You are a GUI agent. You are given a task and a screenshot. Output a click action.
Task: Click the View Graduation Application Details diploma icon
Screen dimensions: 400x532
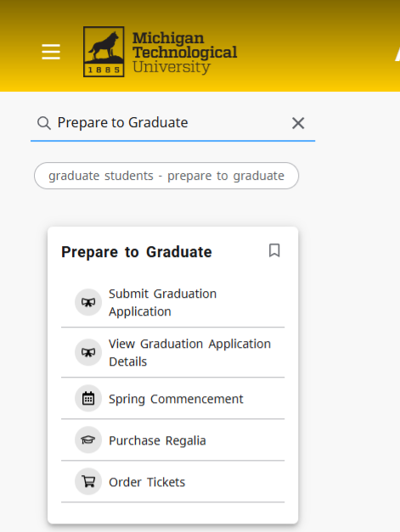(88, 352)
